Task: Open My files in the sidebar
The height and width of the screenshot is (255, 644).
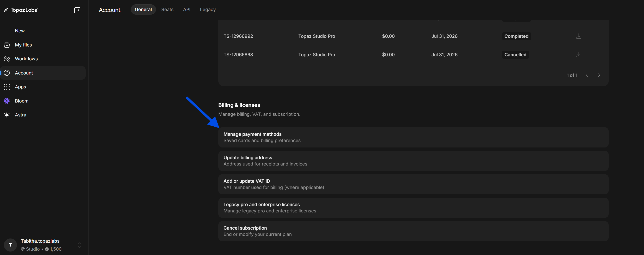Action: pyautogui.click(x=43, y=45)
